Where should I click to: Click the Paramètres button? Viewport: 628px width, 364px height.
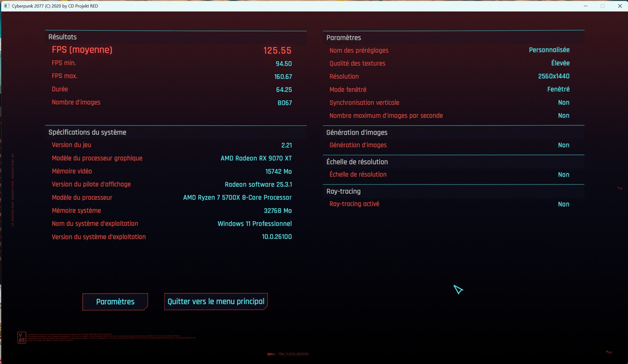point(115,302)
